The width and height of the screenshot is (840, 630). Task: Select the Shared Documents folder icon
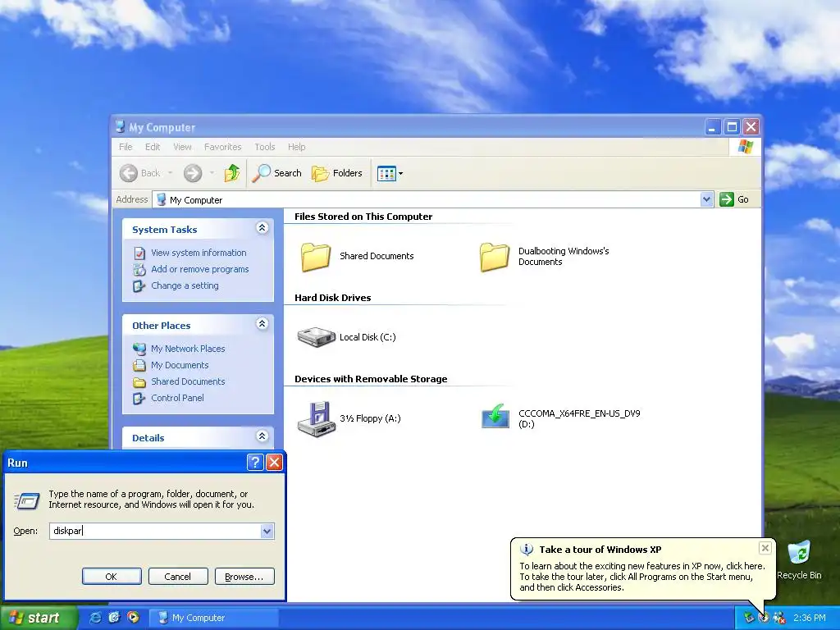tap(316, 257)
